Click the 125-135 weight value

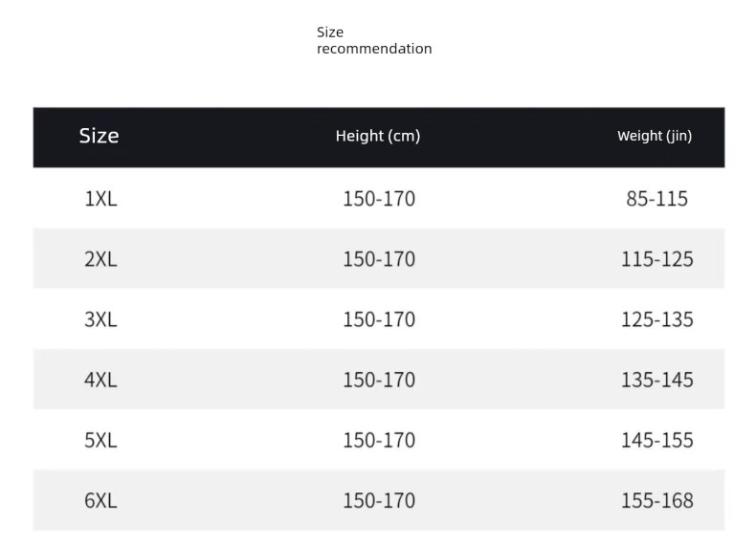(656, 319)
